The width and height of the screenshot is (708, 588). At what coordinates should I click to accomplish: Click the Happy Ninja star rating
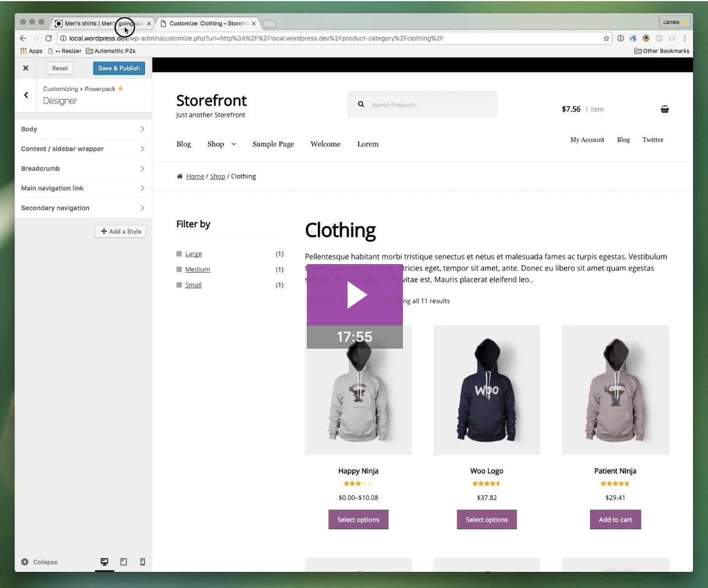(x=358, y=484)
